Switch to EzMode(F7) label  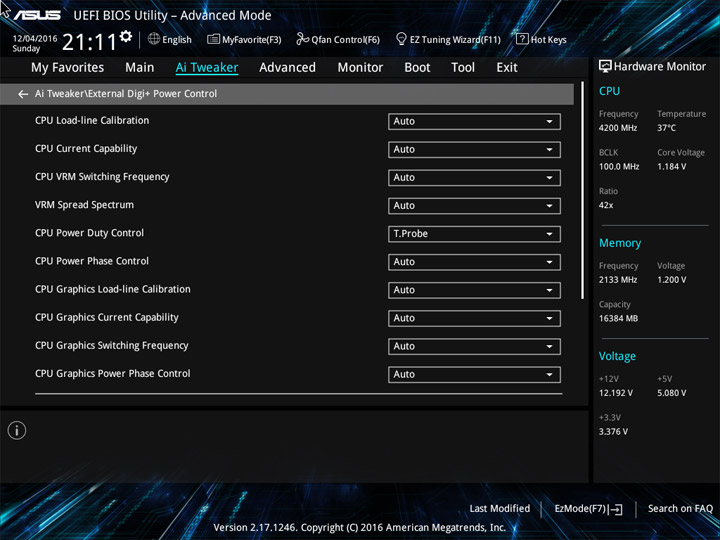(582, 509)
